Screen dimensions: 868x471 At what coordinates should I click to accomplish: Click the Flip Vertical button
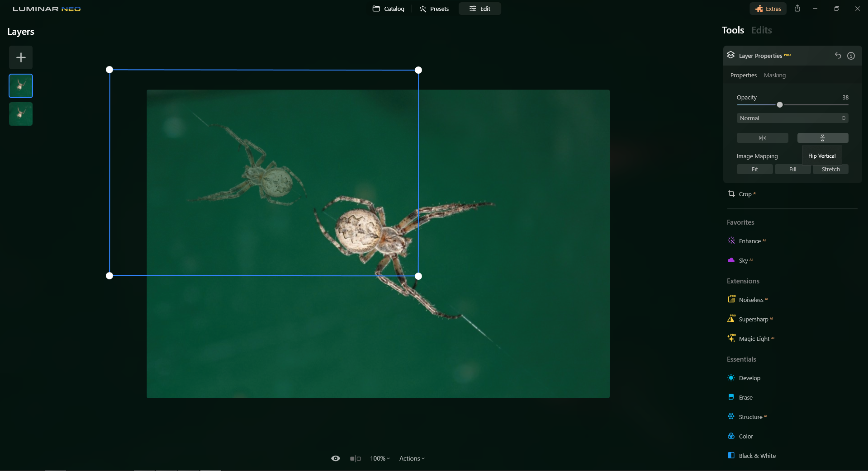point(823,138)
